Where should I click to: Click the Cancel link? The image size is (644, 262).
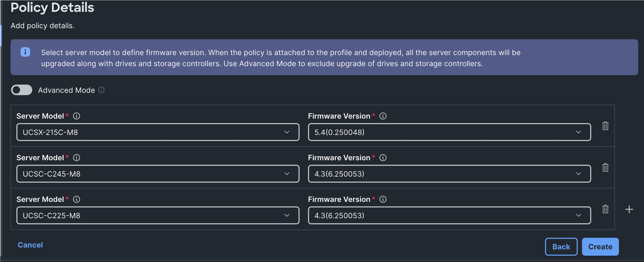pyautogui.click(x=30, y=245)
